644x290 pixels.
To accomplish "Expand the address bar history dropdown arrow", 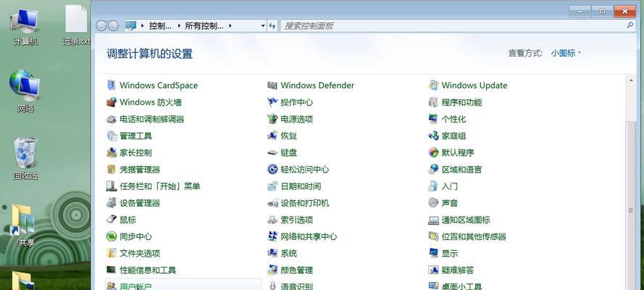I will [263, 26].
